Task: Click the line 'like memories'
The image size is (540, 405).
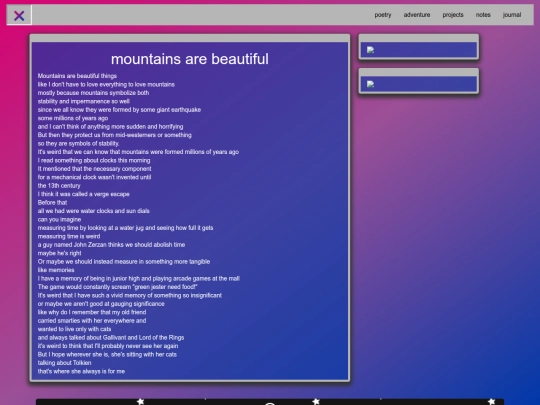Action: (x=56, y=270)
